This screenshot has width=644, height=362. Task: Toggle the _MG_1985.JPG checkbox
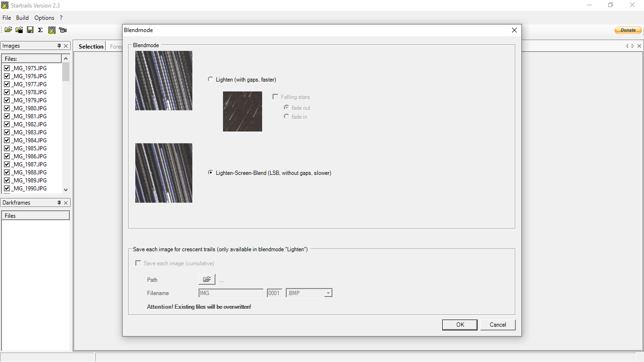(7, 148)
